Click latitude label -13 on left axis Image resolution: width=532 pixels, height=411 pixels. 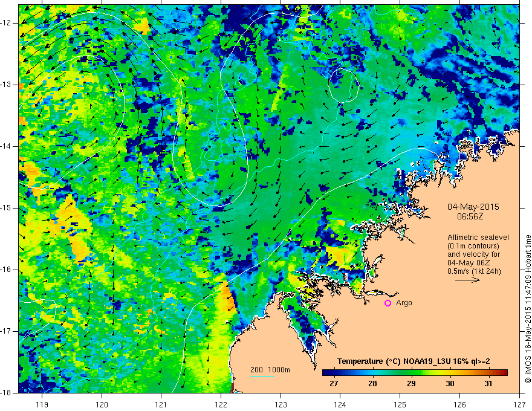coord(7,85)
